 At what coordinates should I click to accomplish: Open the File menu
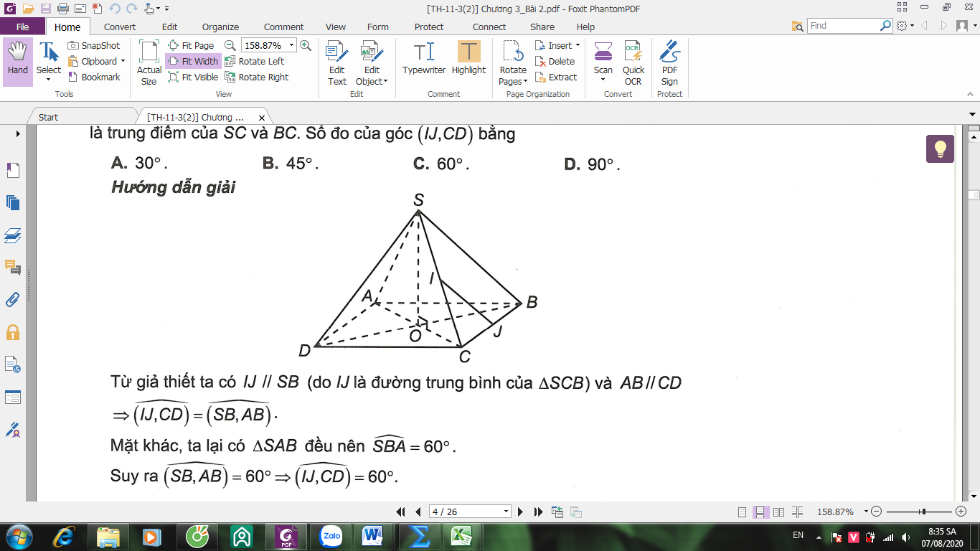[23, 27]
